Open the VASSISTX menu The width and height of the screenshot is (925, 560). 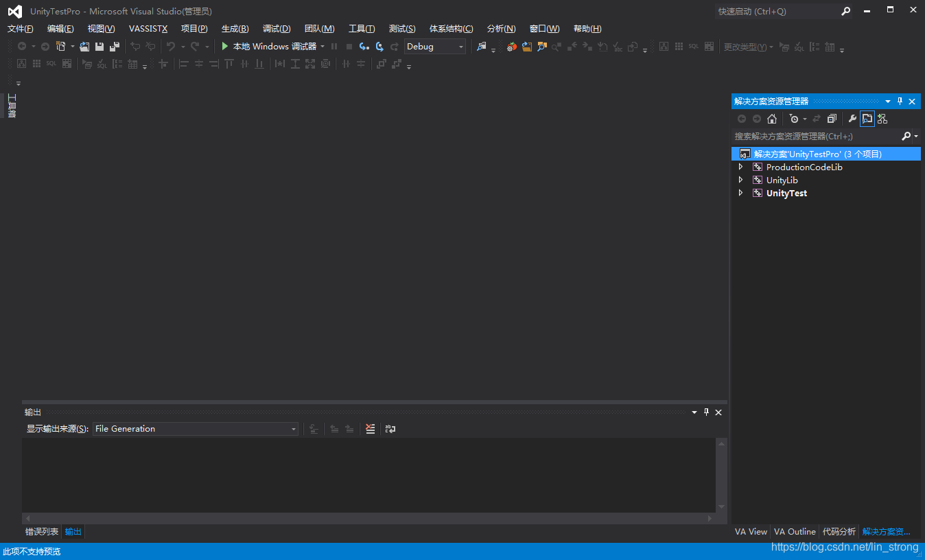click(148, 29)
